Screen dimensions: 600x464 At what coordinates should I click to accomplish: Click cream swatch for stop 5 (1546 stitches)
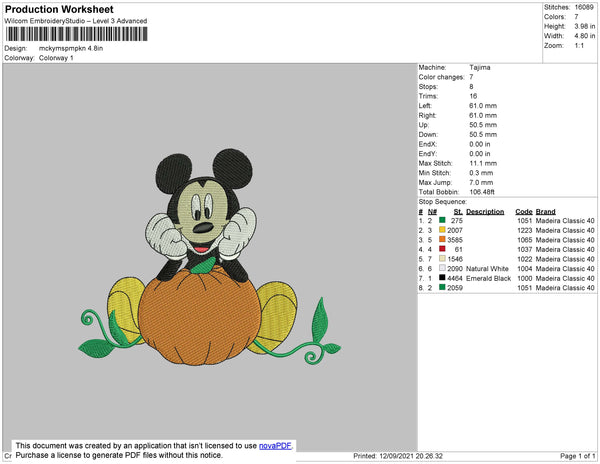click(442, 259)
